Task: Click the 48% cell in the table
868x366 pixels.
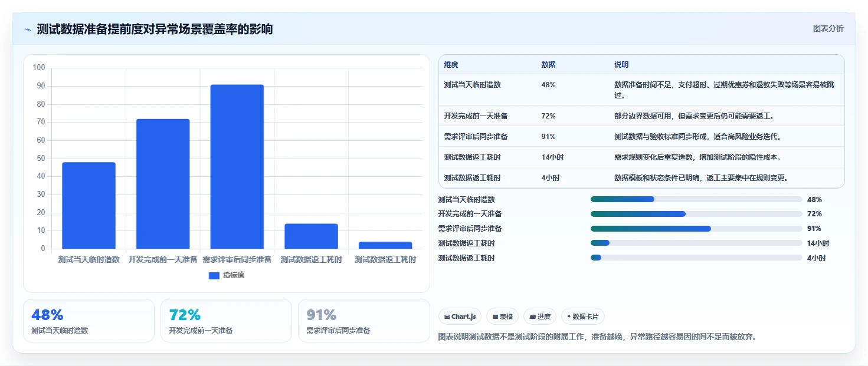Action: click(x=548, y=85)
